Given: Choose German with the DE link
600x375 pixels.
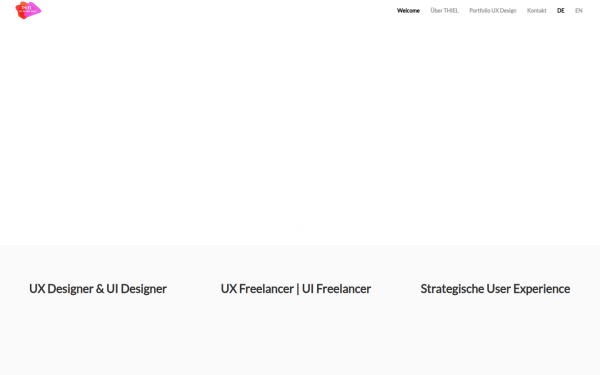Looking at the screenshot, I should (x=561, y=11).
